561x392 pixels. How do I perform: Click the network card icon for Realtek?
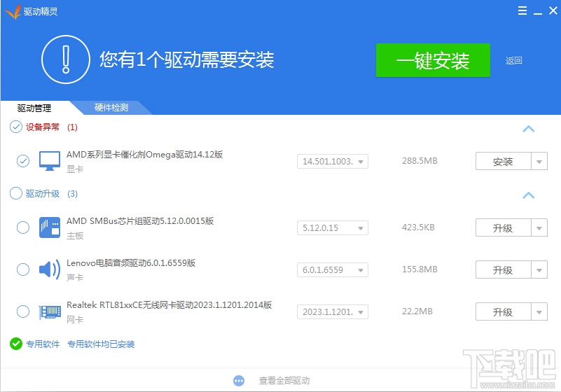pyautogui.click(x=50, y=312)
